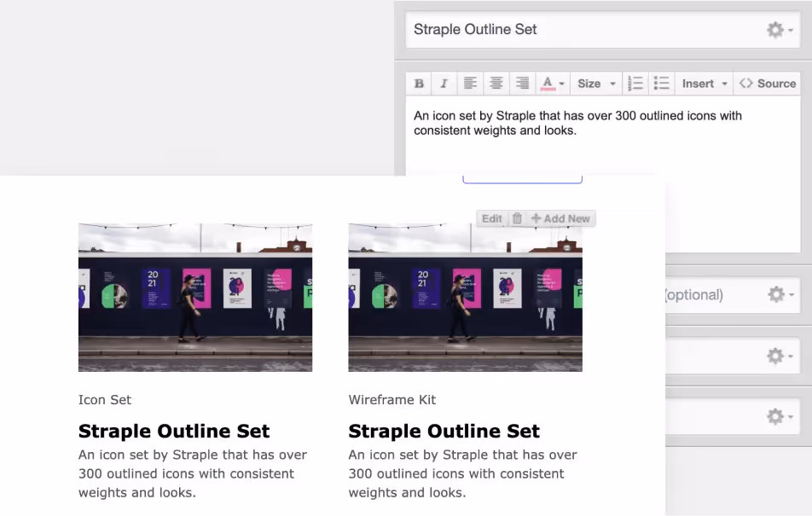Viewport: 812px width, 516px height.
Task: Delete item with trash icon
Action: [517, 218]
